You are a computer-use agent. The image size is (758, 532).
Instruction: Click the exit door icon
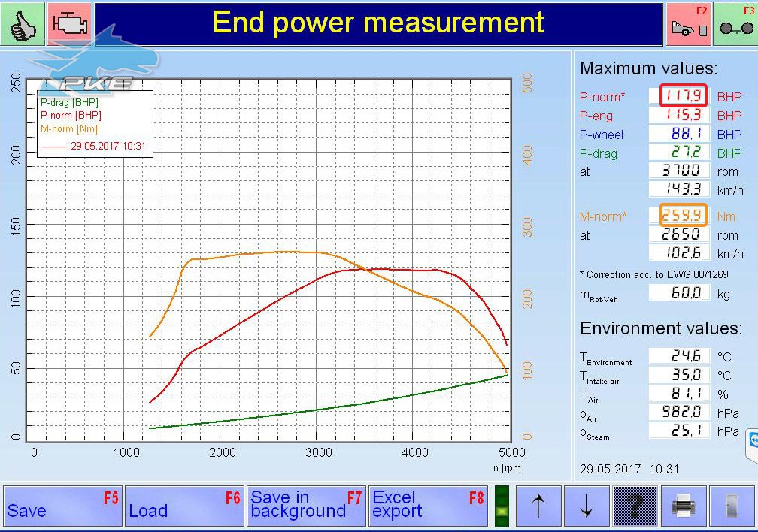pyautogui.click(x=732, y=506)
